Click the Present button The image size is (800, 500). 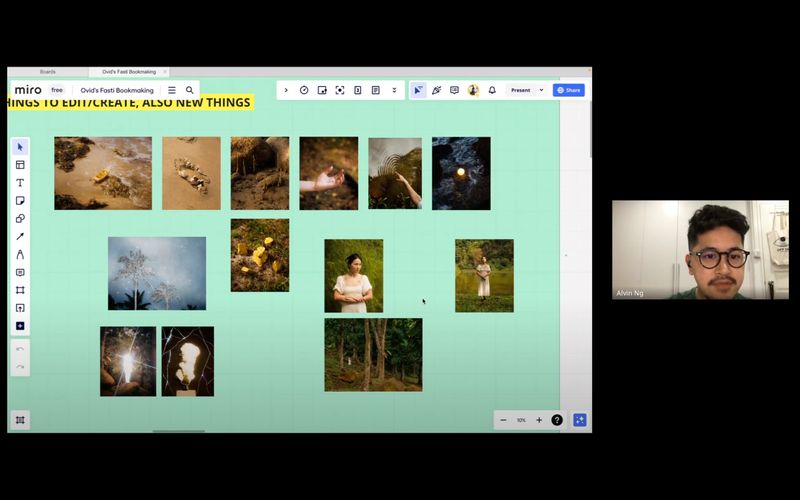520,90
